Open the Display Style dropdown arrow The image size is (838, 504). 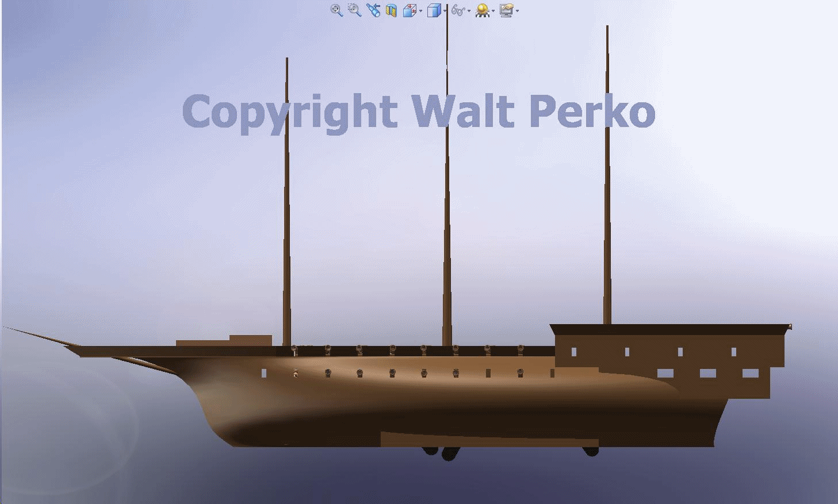coord(445,11)
